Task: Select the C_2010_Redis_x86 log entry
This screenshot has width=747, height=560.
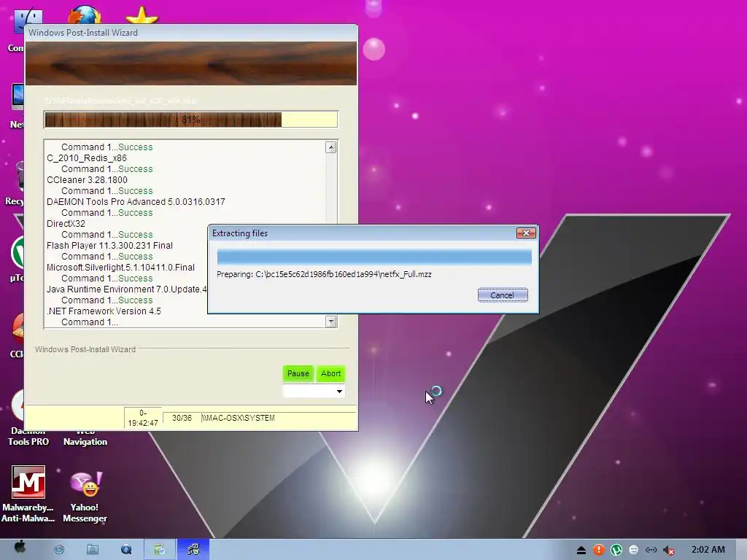Action: point(87,158)
